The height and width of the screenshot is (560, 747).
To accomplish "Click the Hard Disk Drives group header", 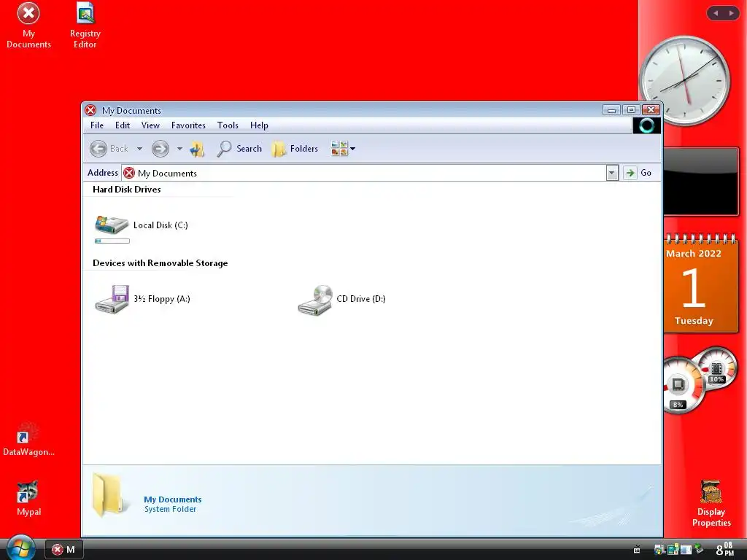I will pos(127,190).
